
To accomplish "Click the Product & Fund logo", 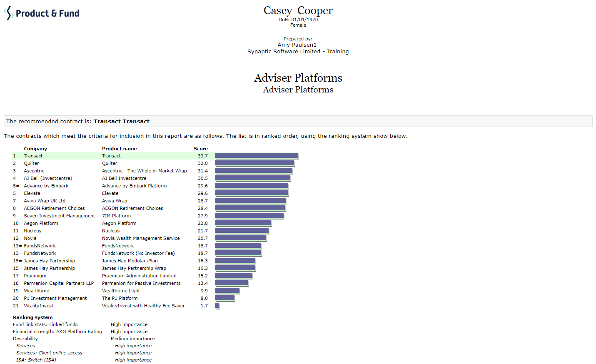I will pos(42,13).
